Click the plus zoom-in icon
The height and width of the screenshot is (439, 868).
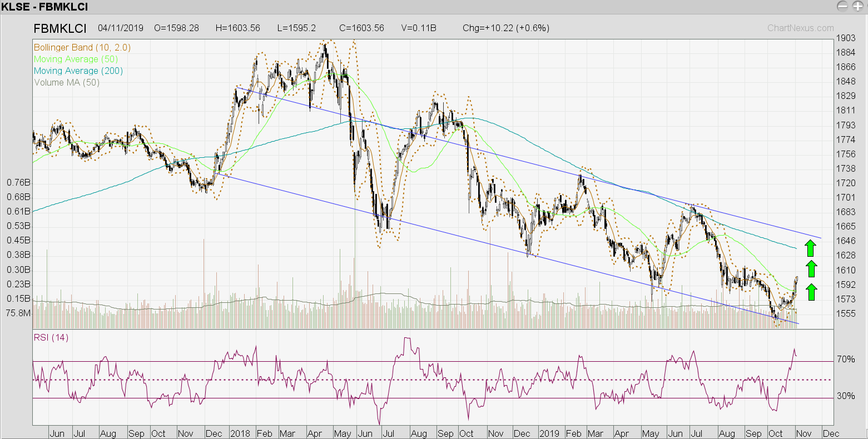tap(857, 6)
